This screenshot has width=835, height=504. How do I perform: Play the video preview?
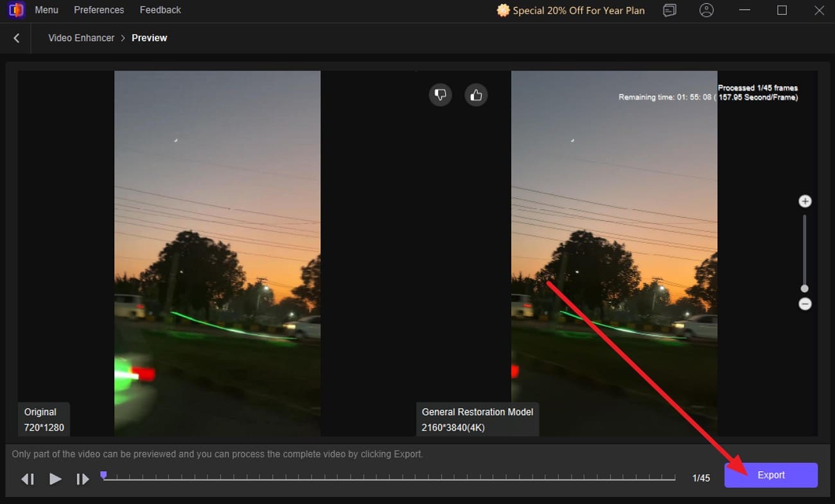[55, 478]
